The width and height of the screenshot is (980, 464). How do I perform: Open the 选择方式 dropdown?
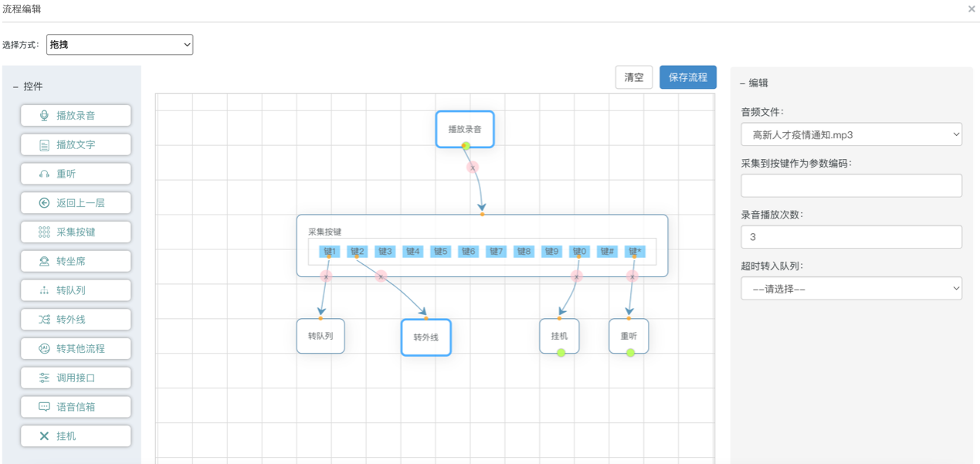point(120,45)
